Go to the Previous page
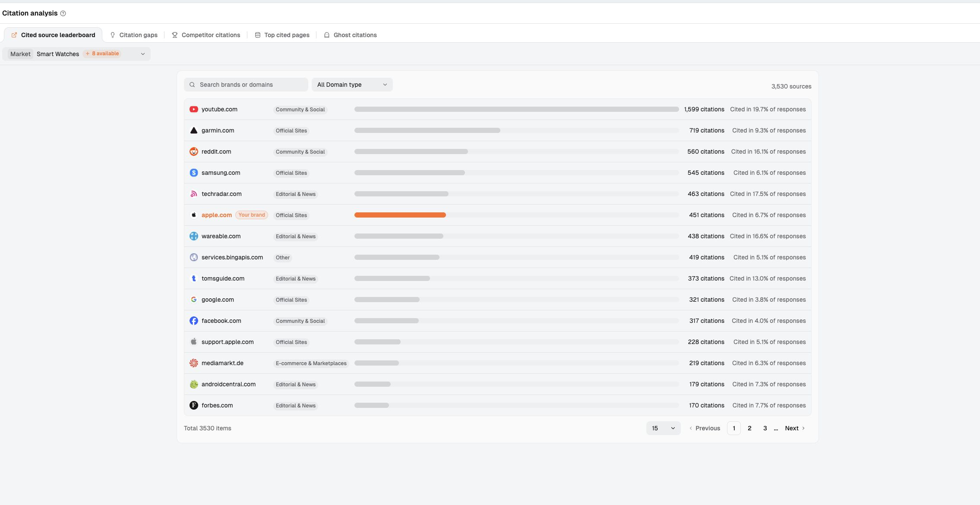 point(705,428)
